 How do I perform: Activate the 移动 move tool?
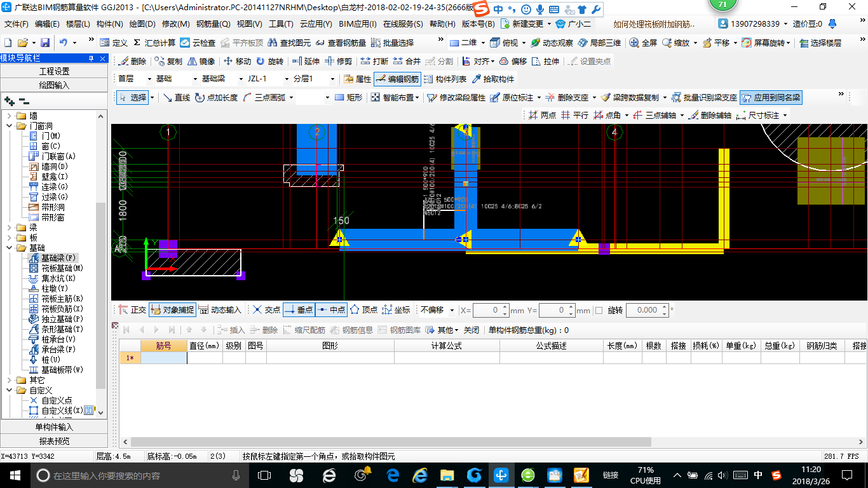click(236, 62)
